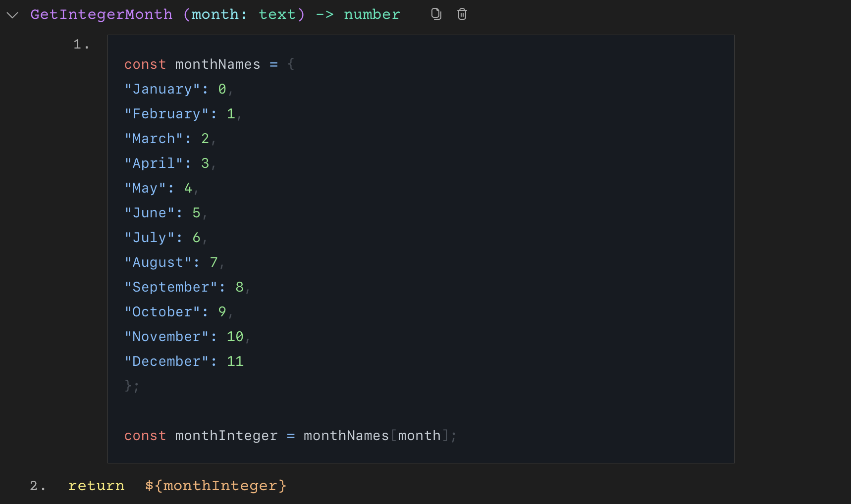Click the month parameter in the signature

(216, 14)
